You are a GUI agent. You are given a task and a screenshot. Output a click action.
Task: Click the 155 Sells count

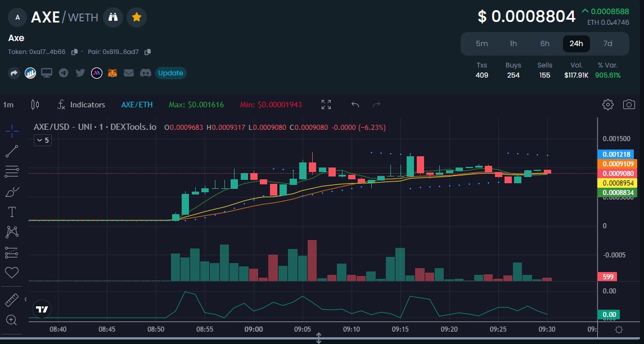[x=544, y=75]
